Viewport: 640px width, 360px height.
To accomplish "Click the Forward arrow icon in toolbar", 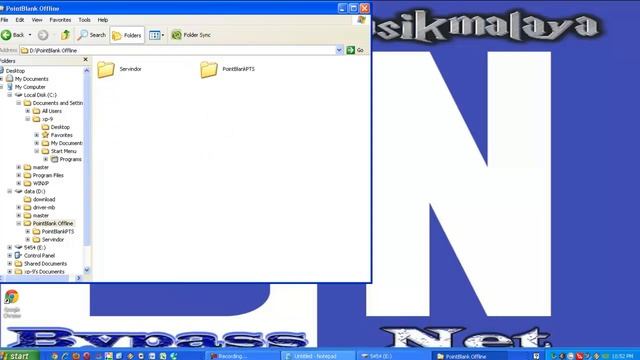I will pyautogui.click(x=43, y=35).
